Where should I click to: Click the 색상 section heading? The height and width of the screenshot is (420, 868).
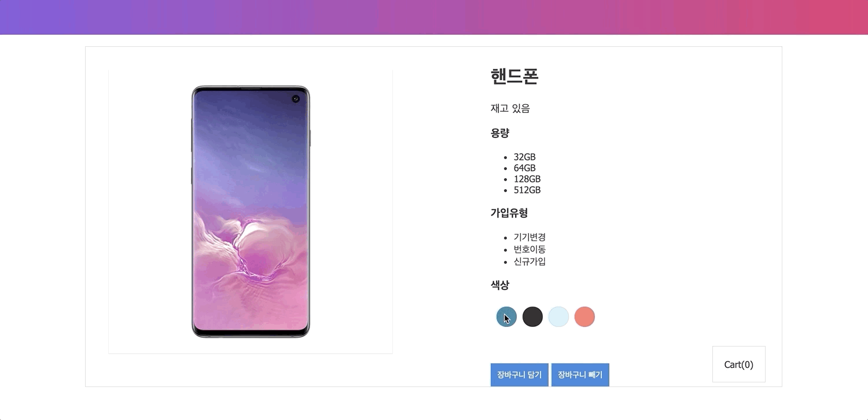tap(500, 285)
